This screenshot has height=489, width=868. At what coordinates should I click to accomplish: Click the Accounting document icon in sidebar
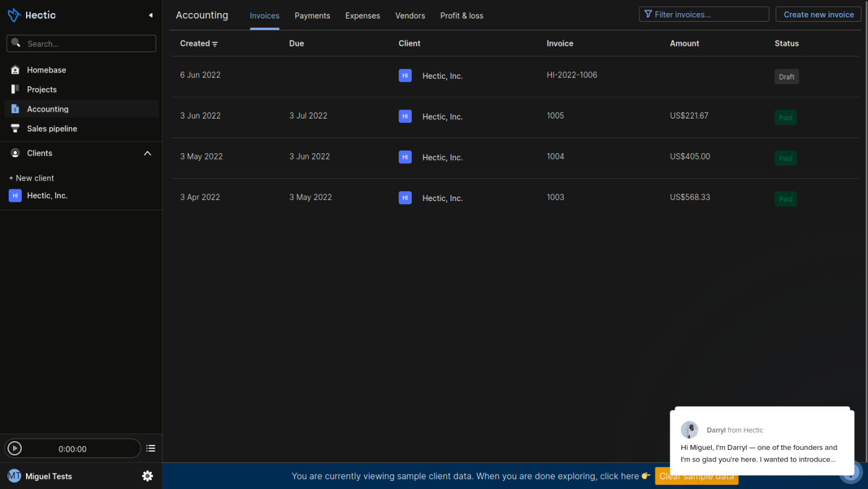pos(15,109)
